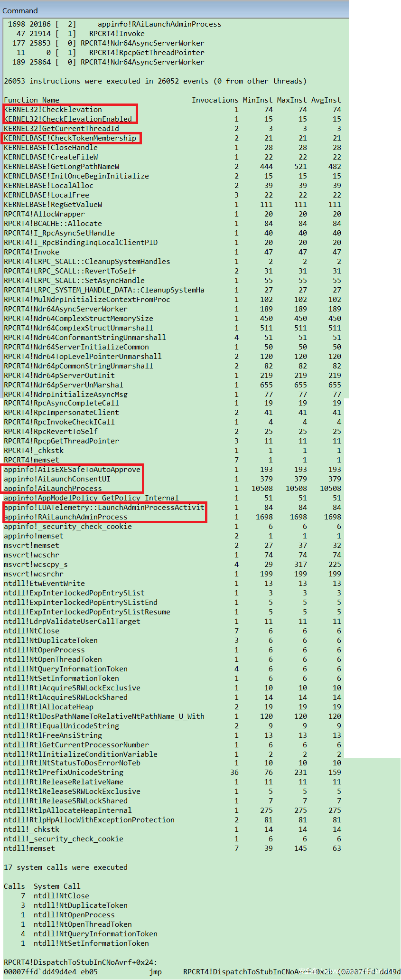
Task: Click the KERNEL32!CheckElevationEnabled row
Action: [172, 119]
